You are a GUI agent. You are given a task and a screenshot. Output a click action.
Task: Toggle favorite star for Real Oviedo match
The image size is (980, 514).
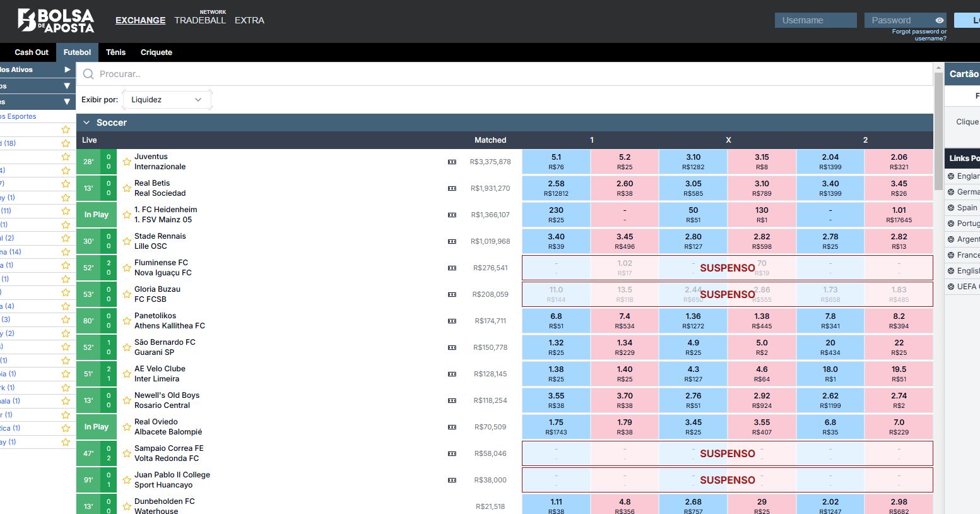coord(127,427)
